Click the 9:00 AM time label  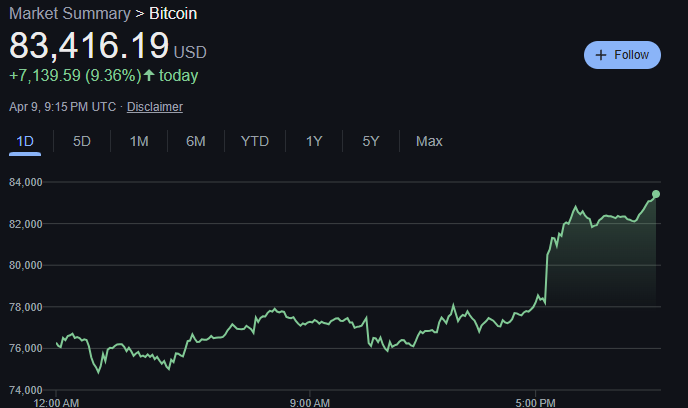310,403
